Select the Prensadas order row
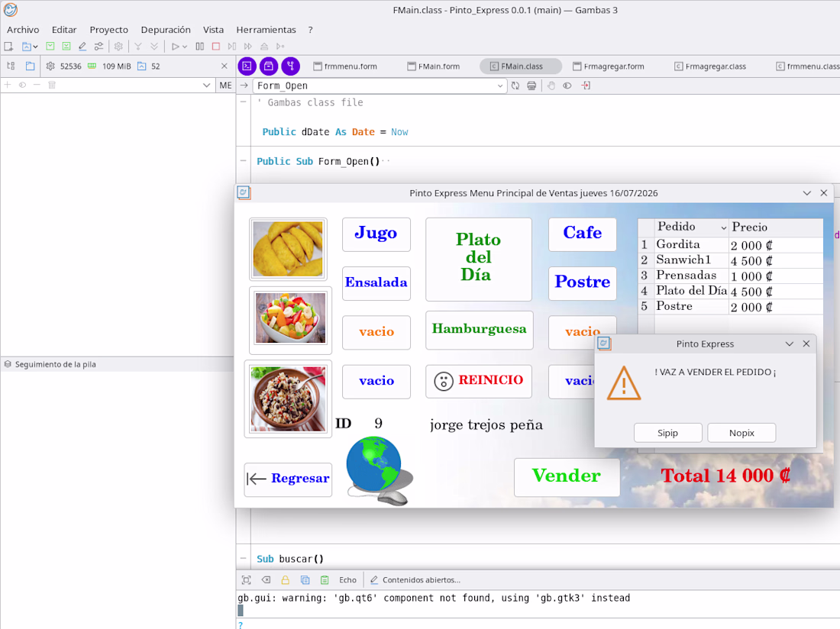840x629 pixels. click(731, 276)
